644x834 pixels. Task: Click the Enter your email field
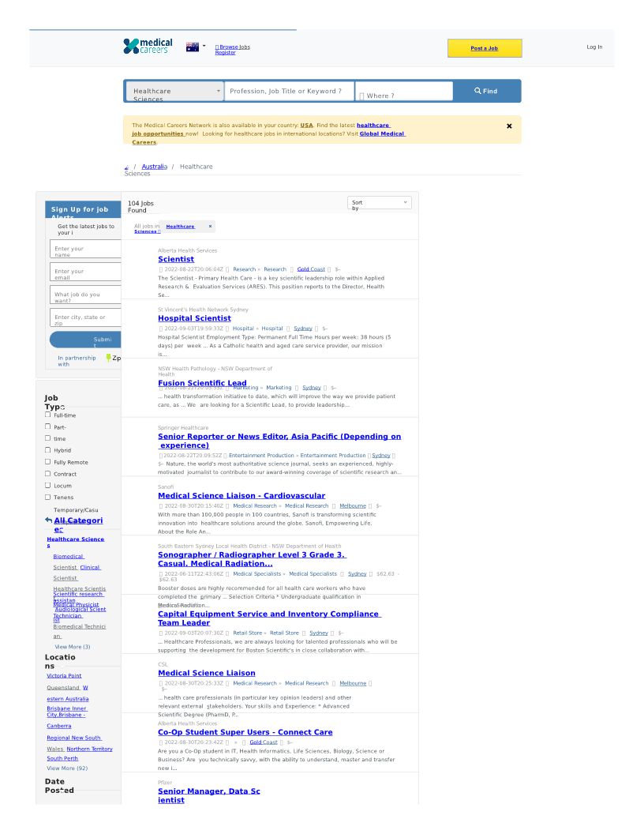tap(85, 272)
